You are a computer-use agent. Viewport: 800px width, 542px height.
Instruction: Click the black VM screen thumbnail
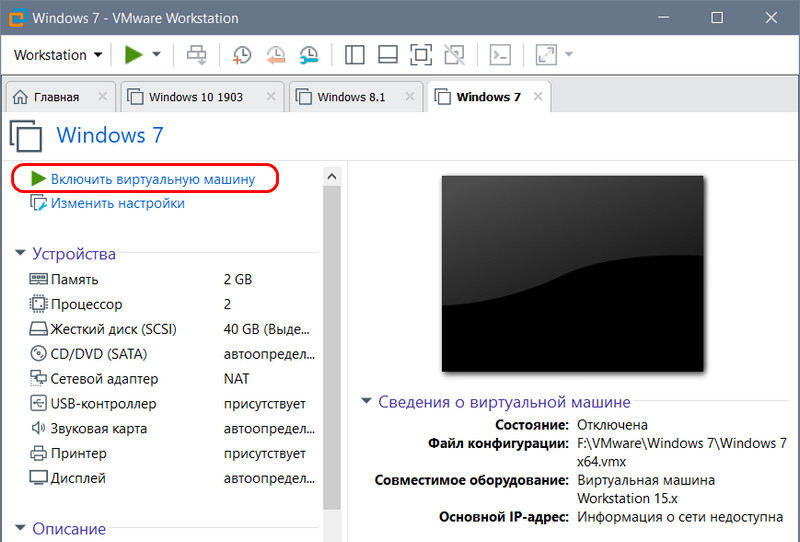(x=572, y=274)
